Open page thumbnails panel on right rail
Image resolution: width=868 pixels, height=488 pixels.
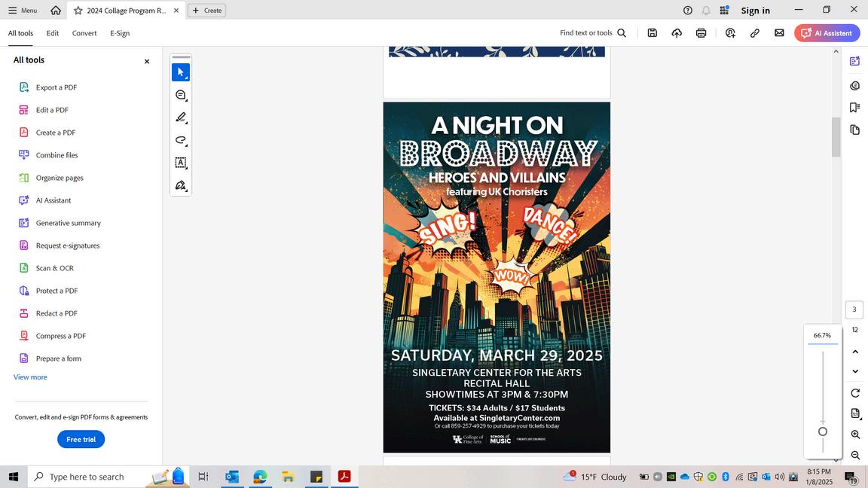pos(854,130)
